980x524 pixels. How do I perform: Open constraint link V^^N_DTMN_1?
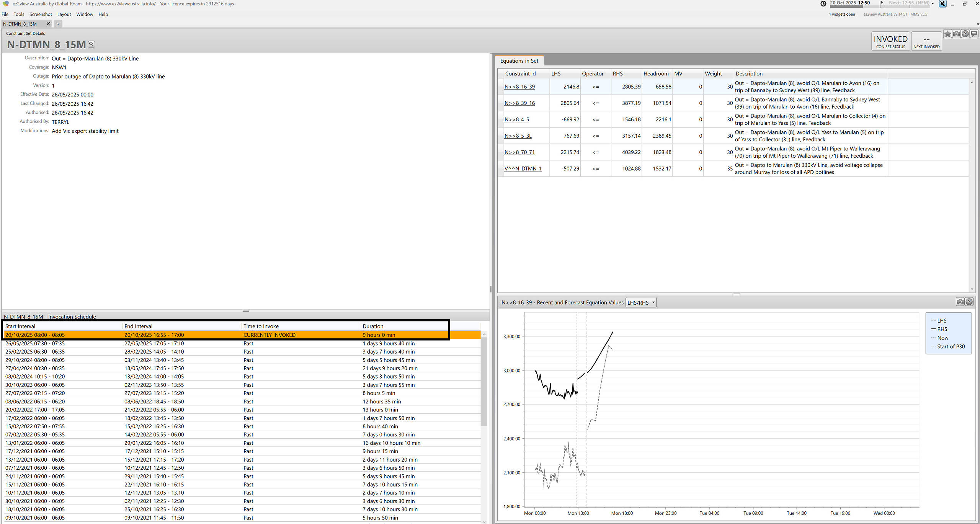[x=523, y=168]
